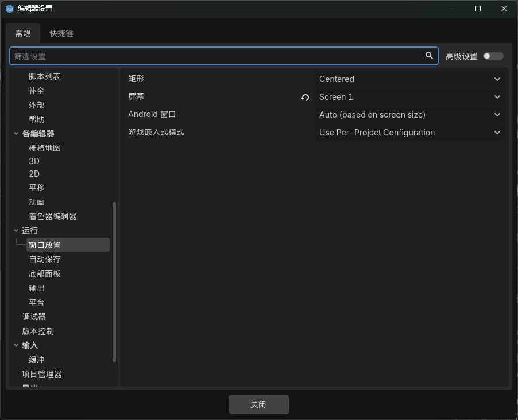Click the 关闭 button
518x420 pixels.
pos(258,405)
